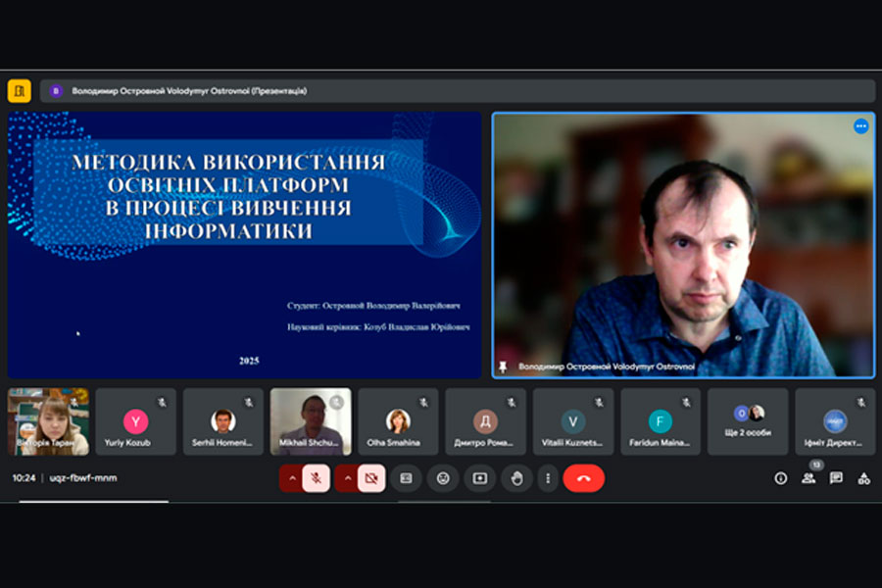Open the activities panel
The width and height of the screenshot is (882, 588).
tap(863, 478)
